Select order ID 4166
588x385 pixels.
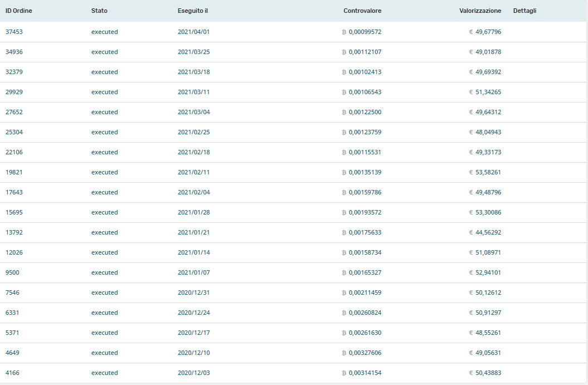12,373
